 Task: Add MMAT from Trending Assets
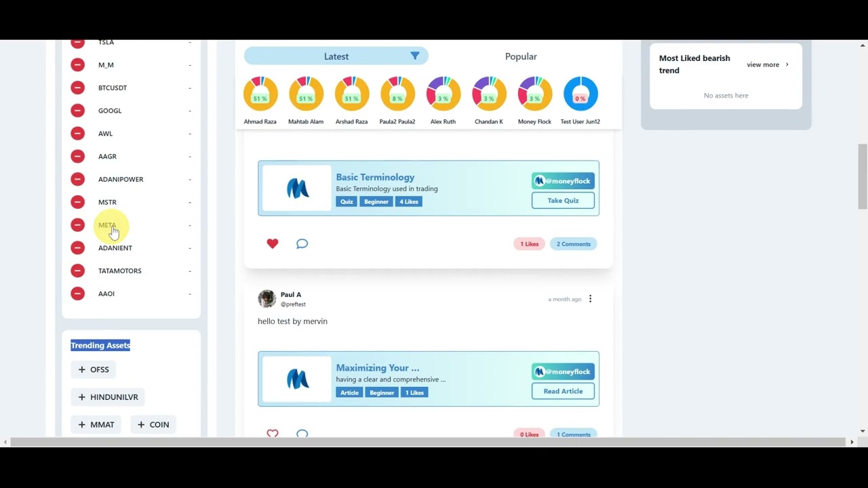pyautogui.click(x=96, y=424)
